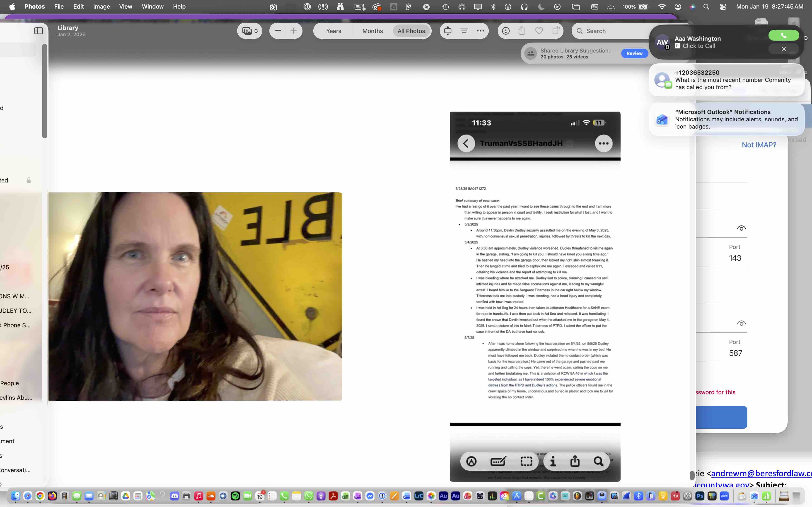Click the aspect ratio view icon
The image size is (812, 507).
tap(448, 31)
